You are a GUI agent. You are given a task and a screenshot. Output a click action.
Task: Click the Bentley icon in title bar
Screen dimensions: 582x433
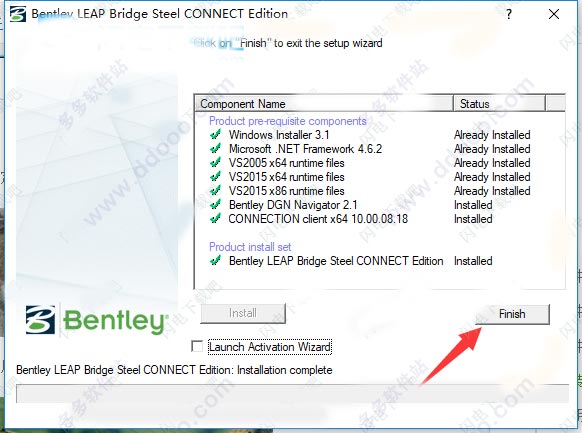[17, 14]
